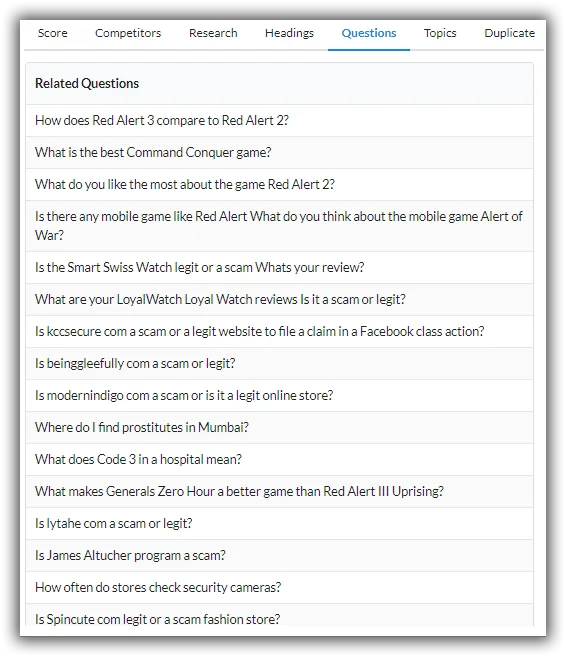The width and height of the screenshot is (566, 657).
Task: Go to the Headings tab
Action: tap(289, 33)
